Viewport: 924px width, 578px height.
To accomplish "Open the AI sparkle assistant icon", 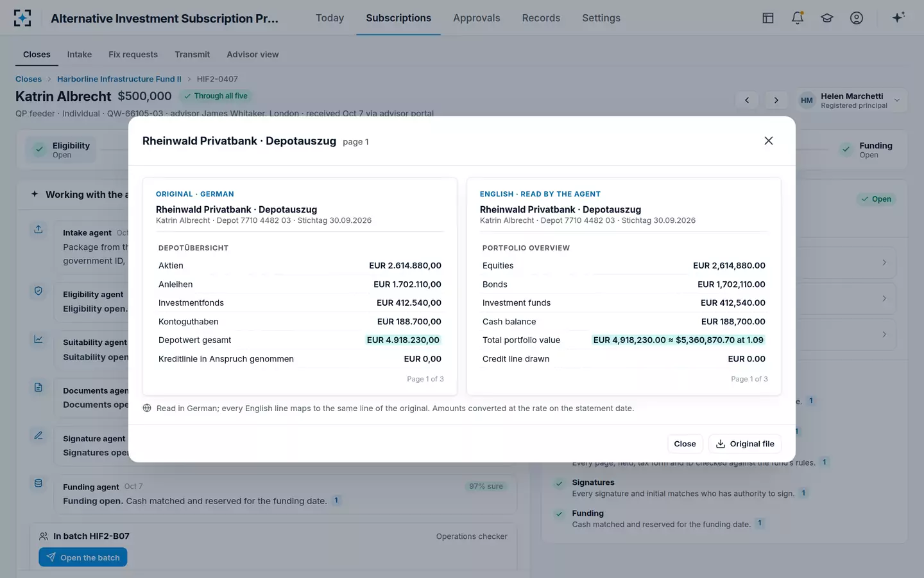I will coord(898,17).
